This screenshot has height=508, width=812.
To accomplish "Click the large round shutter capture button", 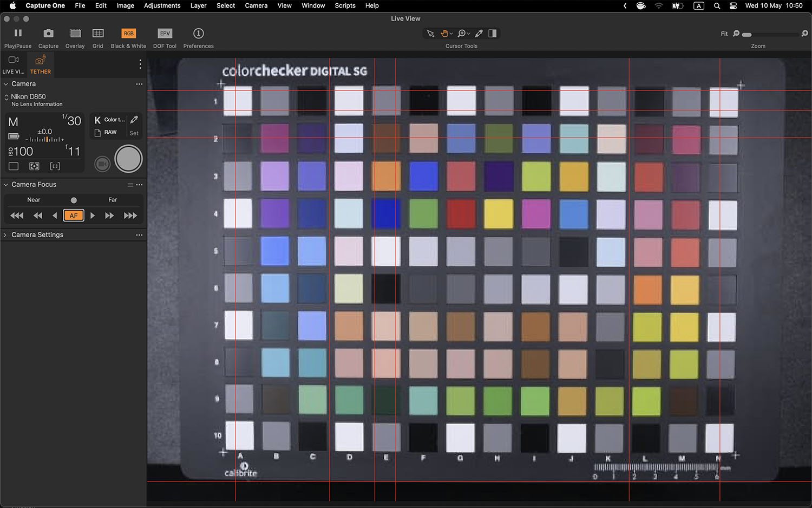I will (x=129, y=159).
